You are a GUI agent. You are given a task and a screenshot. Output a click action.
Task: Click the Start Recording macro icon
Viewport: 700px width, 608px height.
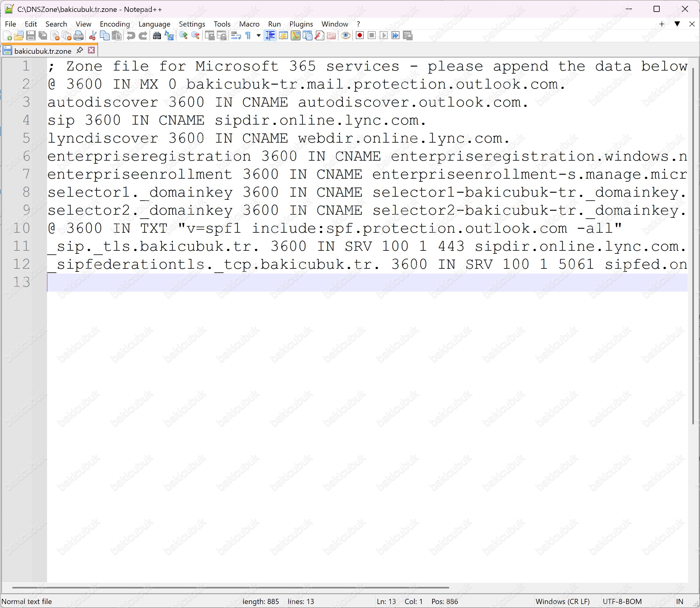click(360, 36)
